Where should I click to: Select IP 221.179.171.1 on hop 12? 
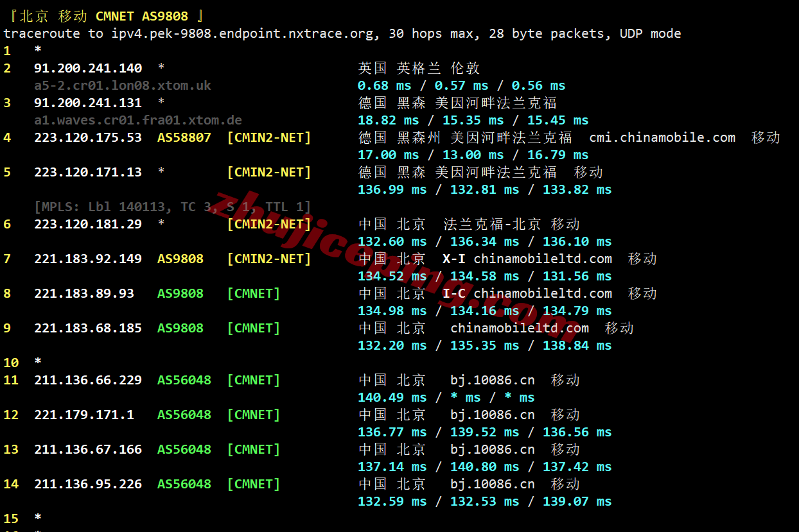click(84, 415)
